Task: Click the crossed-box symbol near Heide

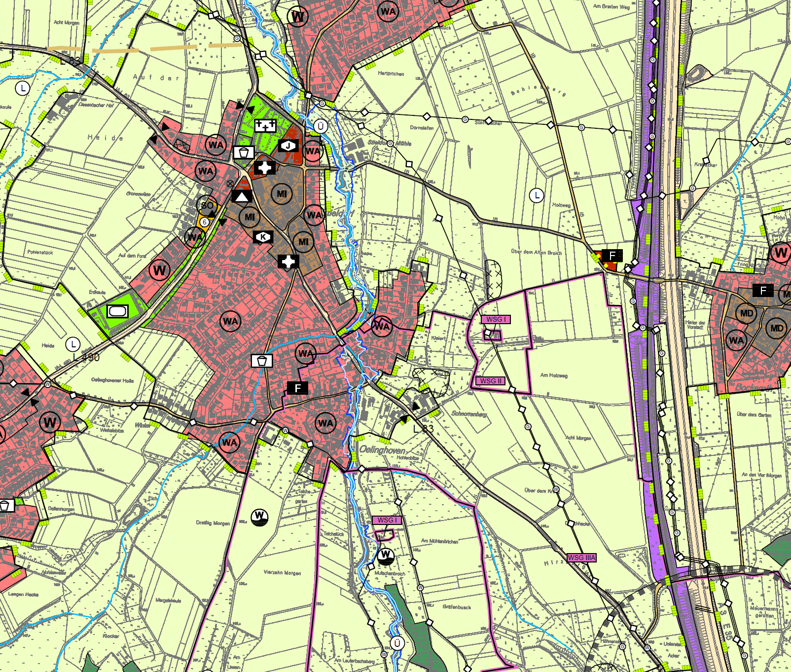Action: pyautogui.click(x=182, y=146)
